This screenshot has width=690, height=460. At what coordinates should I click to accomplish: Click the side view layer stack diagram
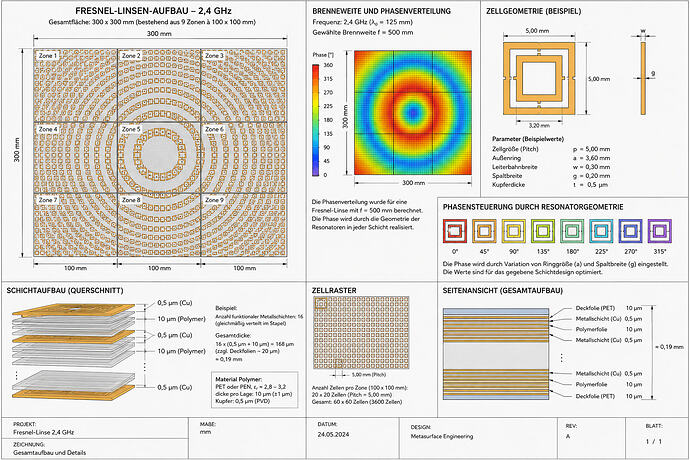point(496,353)
